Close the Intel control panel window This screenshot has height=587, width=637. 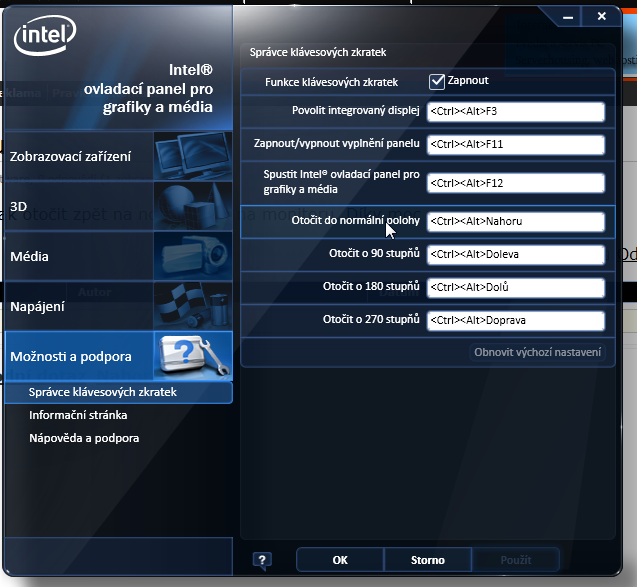pyautogui.click(x=602, y=16)
